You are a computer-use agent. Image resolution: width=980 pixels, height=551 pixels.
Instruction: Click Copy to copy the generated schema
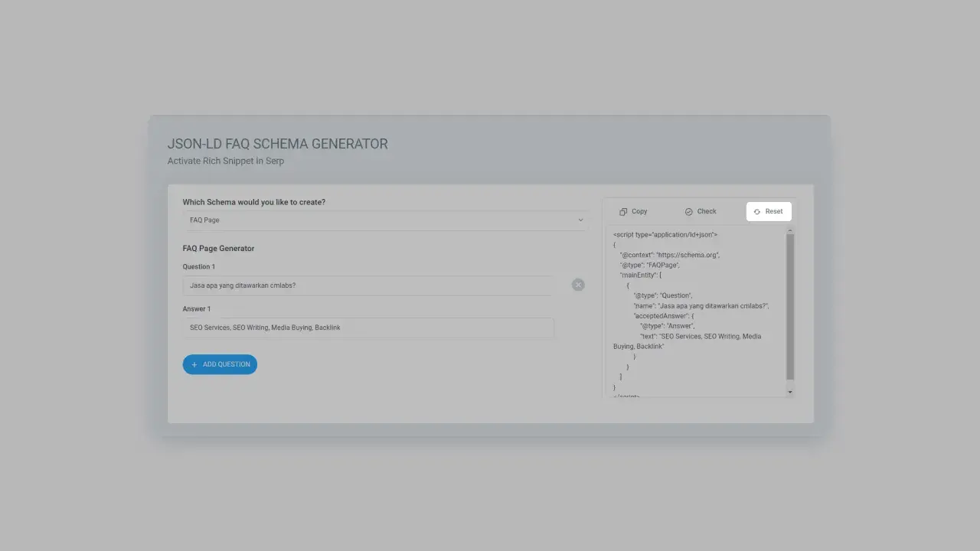coord(634,211)
